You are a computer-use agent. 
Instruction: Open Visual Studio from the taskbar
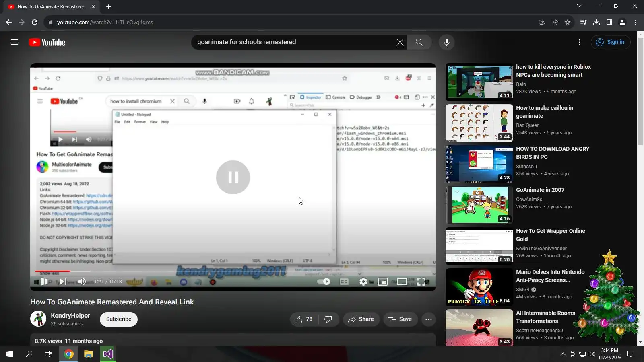click(x=108, y=354)
